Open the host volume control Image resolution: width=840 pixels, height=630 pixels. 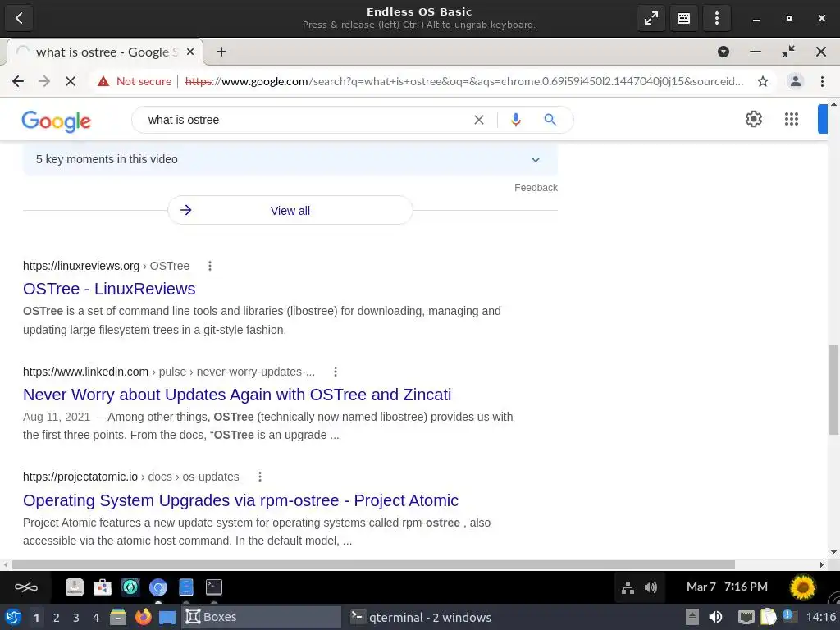[x=715, y=617]
